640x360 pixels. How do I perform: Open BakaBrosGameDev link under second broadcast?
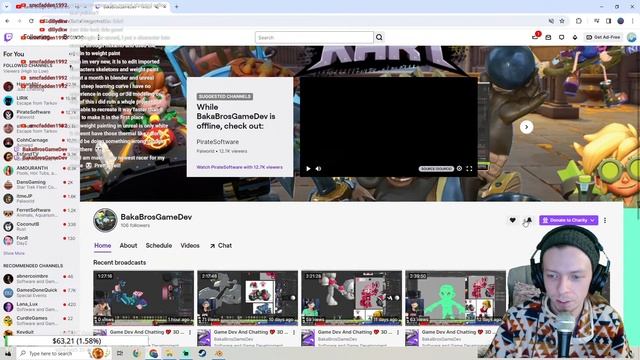click(233, 339)
